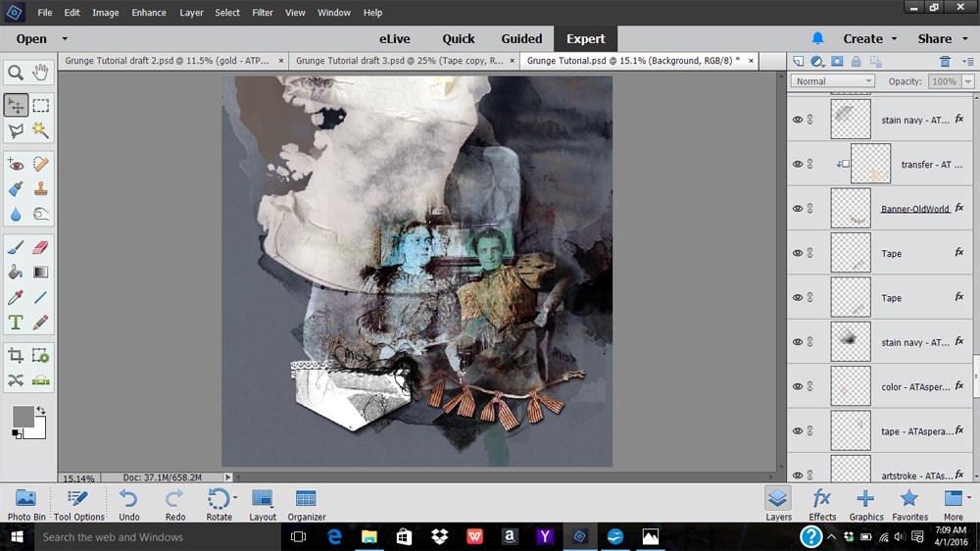Open the More panels dropdown arrow
The width and height of the screenshot is (980, 551).
pos(968,498)
